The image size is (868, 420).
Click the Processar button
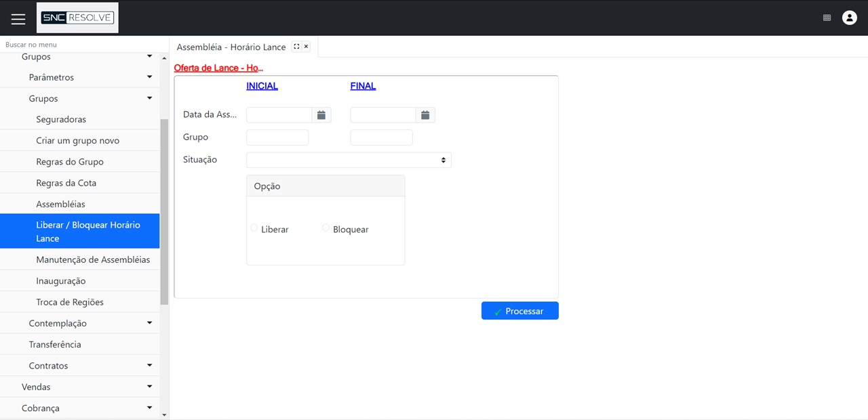[519, 310]
